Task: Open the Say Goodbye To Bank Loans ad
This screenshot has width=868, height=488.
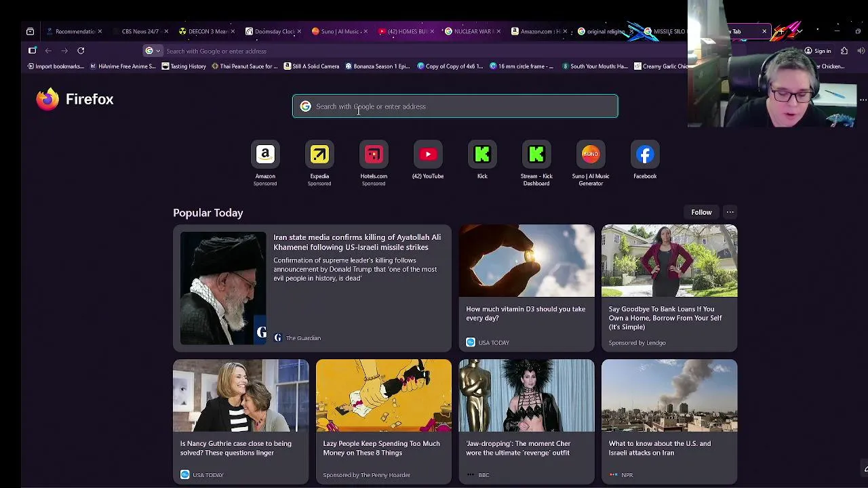Action: 669,288
